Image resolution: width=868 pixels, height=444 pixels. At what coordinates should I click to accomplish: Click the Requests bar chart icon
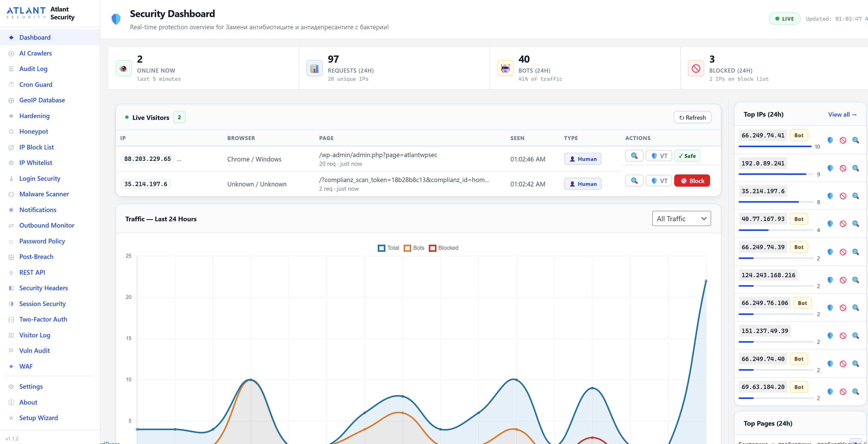314,68
